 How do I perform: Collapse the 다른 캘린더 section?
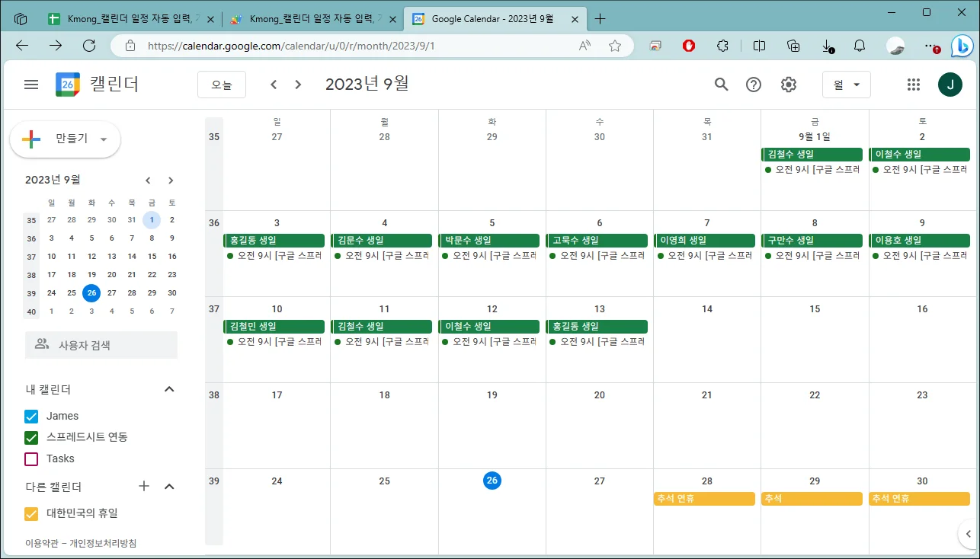click(x=169, y=486)
